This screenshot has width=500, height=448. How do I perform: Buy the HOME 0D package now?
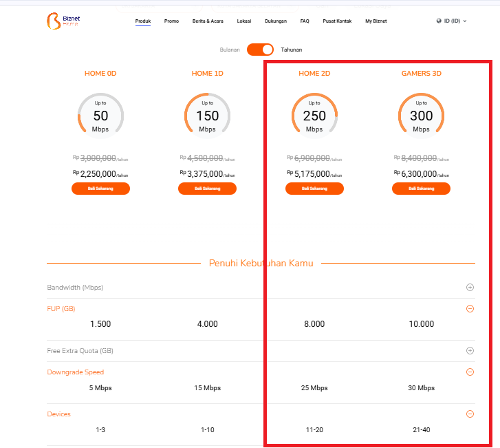coord(100,189)
